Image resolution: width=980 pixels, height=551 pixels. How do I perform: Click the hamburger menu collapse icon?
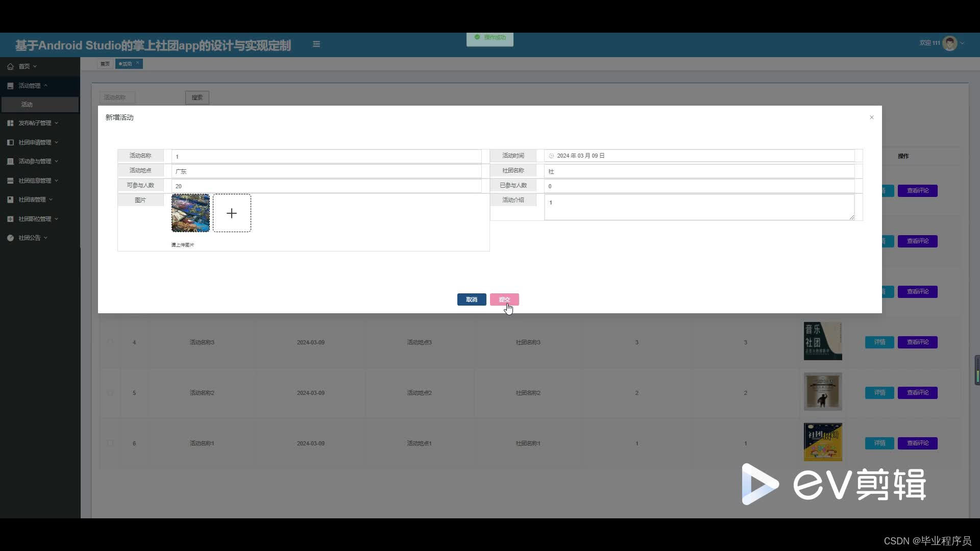pos(316,44)
